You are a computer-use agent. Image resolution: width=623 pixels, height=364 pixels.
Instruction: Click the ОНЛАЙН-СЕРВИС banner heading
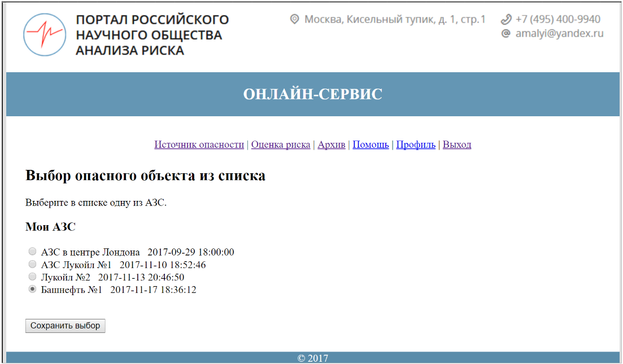[x=312, y=94]
